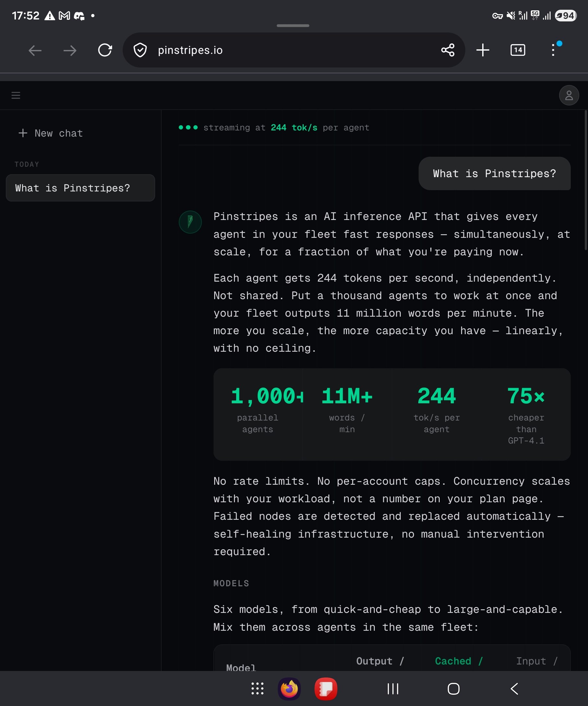Viewport: 588px width, 706px height.
Task: Toggle the sidebar hamburger menu
Action: [16, 95]
